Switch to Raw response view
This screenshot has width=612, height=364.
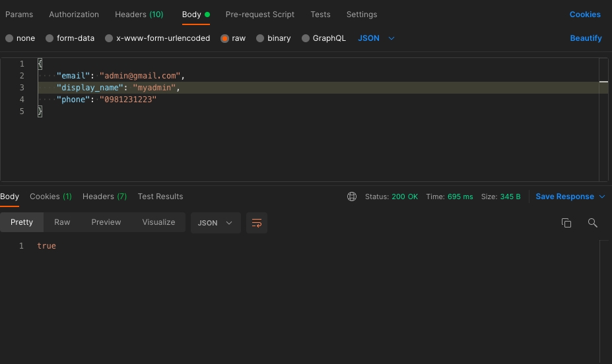coord(62,222)
